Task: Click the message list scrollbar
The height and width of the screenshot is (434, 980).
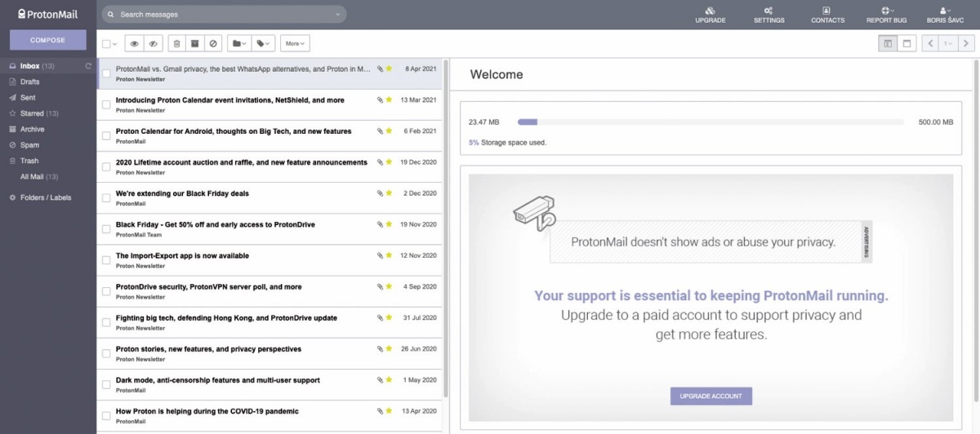Action: (x=445, y=228)
